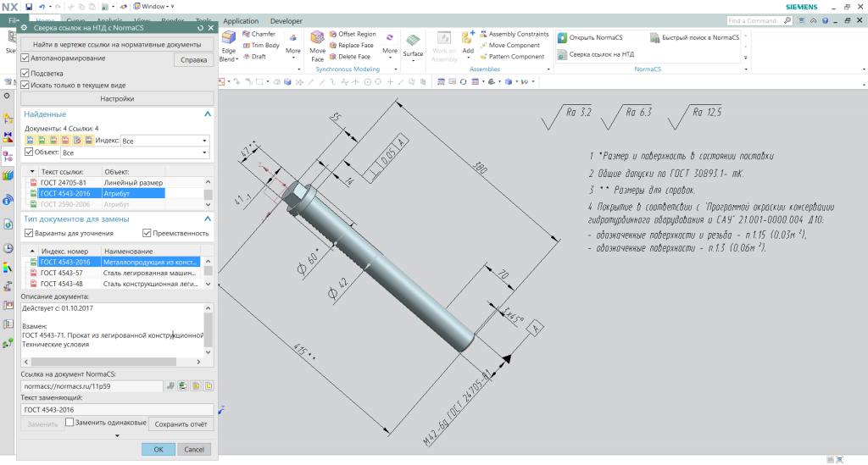Click the blue document filter icon
Image resolution: width=868 pixels, height=465 pixels.
click(x=30, y=141)
